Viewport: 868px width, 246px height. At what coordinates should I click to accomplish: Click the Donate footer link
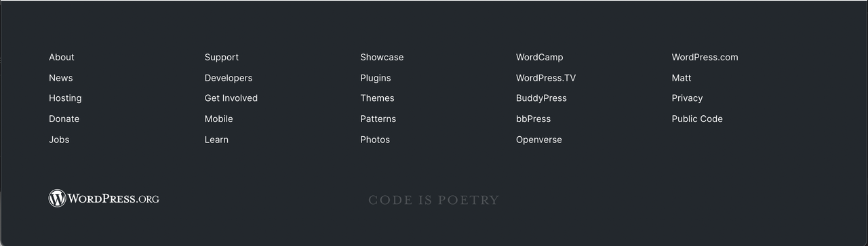[x=64, y=119]
